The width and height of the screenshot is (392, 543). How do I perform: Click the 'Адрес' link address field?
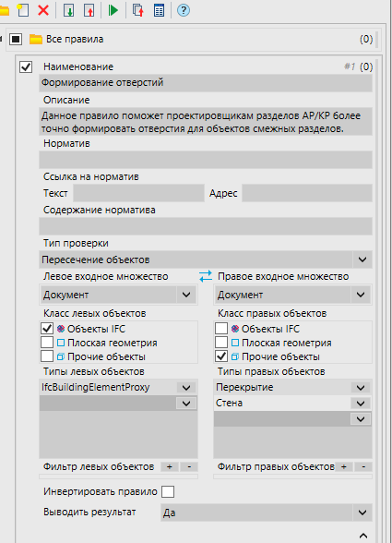(307, 193)
